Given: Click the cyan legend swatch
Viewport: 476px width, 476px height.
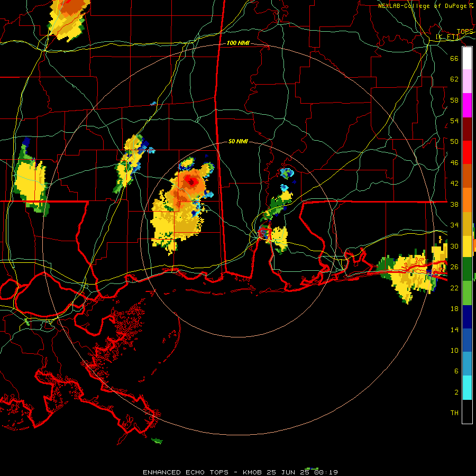Looking at the screenshot, I should coord(467,388).
